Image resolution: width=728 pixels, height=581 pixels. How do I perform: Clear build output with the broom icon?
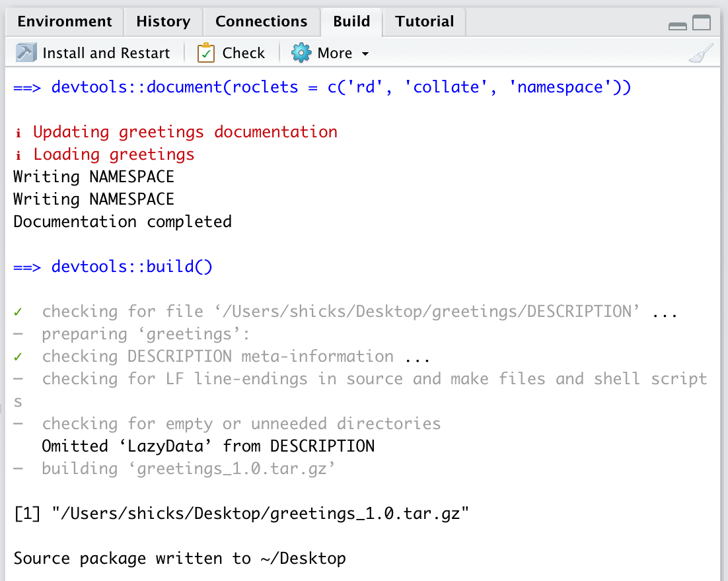click(x=700, y=53)
